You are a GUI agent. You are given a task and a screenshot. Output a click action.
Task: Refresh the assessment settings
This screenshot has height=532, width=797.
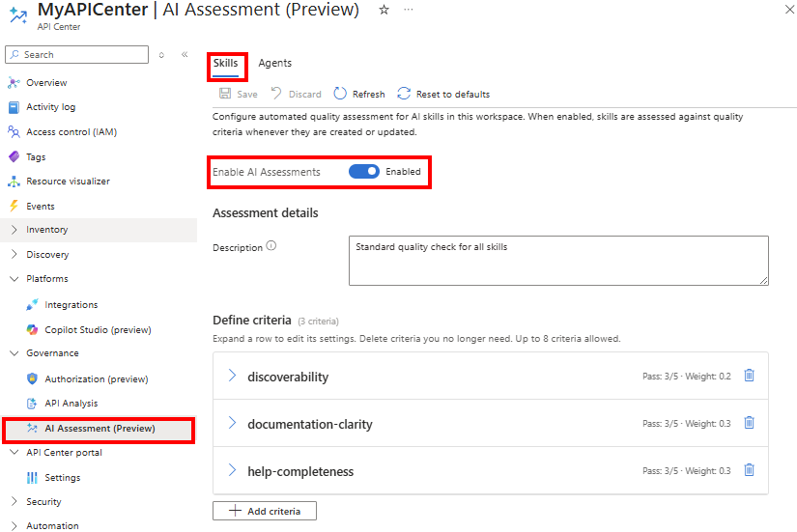pos(359,94)
